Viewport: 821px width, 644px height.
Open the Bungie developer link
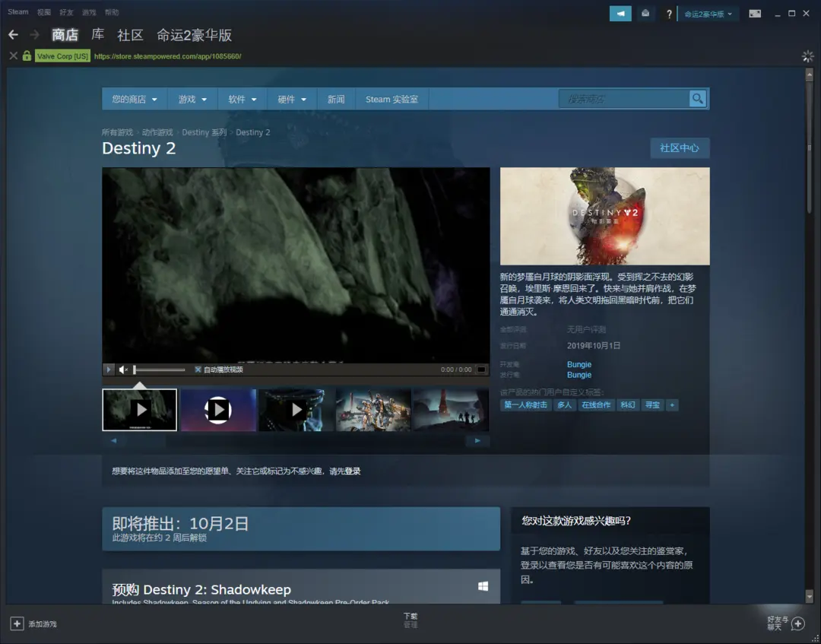click(579, 364)
